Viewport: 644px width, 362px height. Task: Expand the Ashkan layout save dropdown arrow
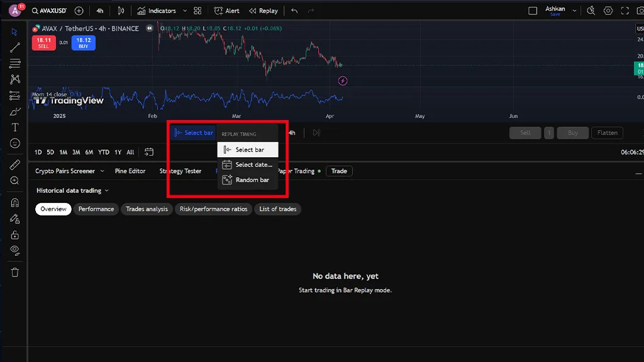click(x=573, y=11)
